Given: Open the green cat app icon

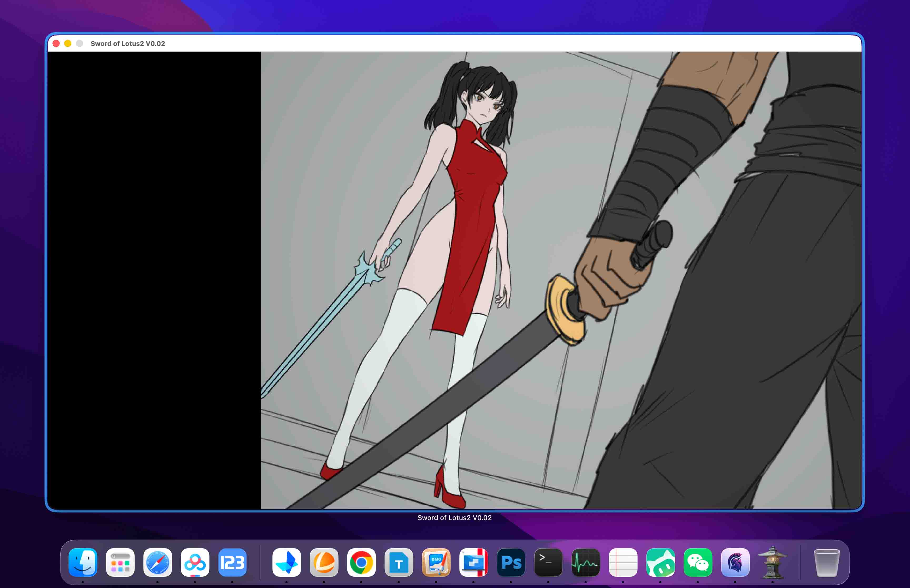Looking at the screenshot, I should coord(661,562).
